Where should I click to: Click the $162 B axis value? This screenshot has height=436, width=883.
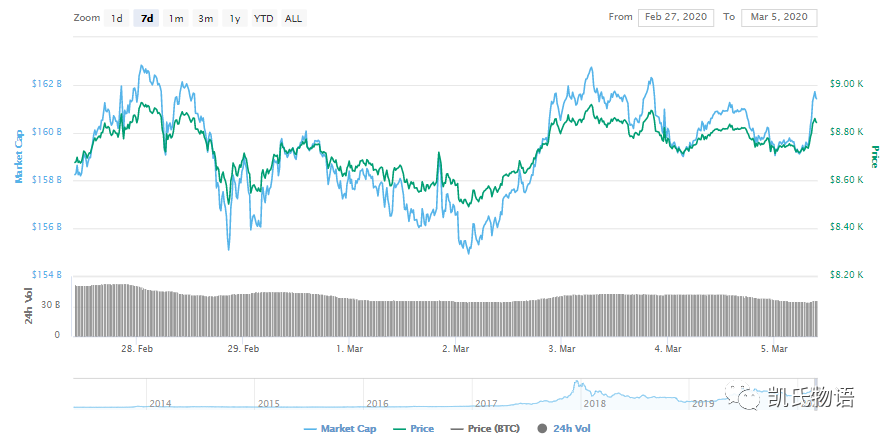(x=47, y=84)
